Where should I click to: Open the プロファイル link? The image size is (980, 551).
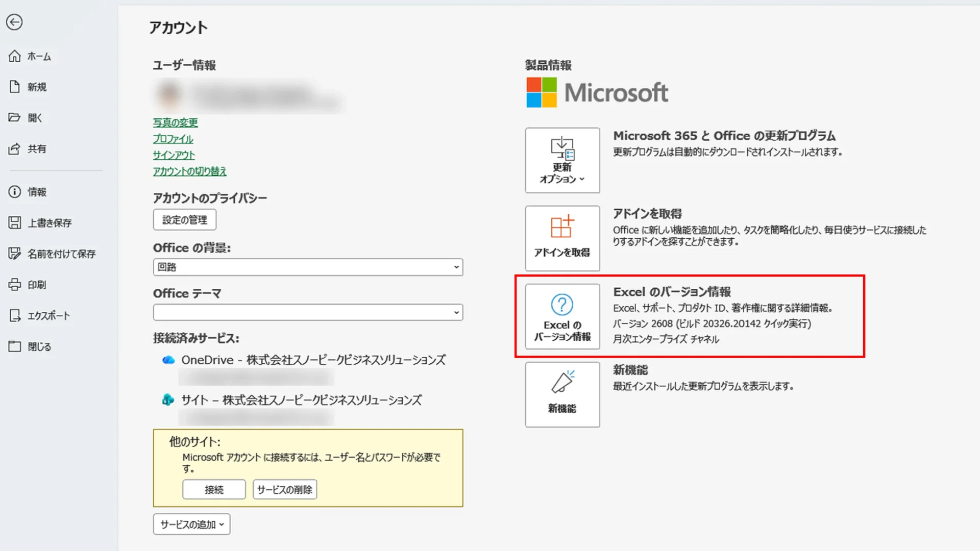[x=173, y=139]
